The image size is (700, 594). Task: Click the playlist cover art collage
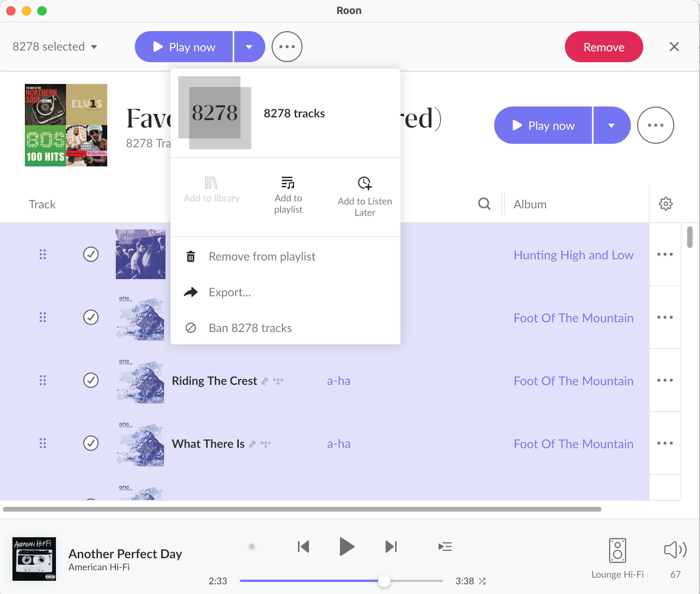coord(66,125)
